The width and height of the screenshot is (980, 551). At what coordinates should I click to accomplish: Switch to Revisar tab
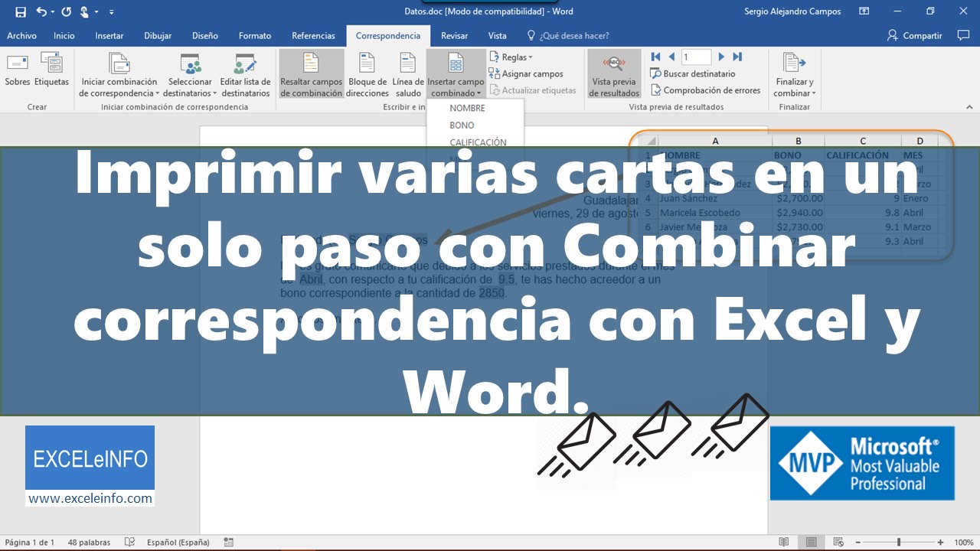click(455, 35)
